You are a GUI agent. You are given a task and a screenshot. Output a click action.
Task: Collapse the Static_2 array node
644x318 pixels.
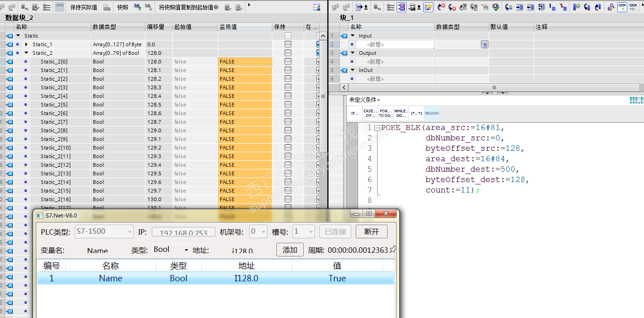pos(26,53)
